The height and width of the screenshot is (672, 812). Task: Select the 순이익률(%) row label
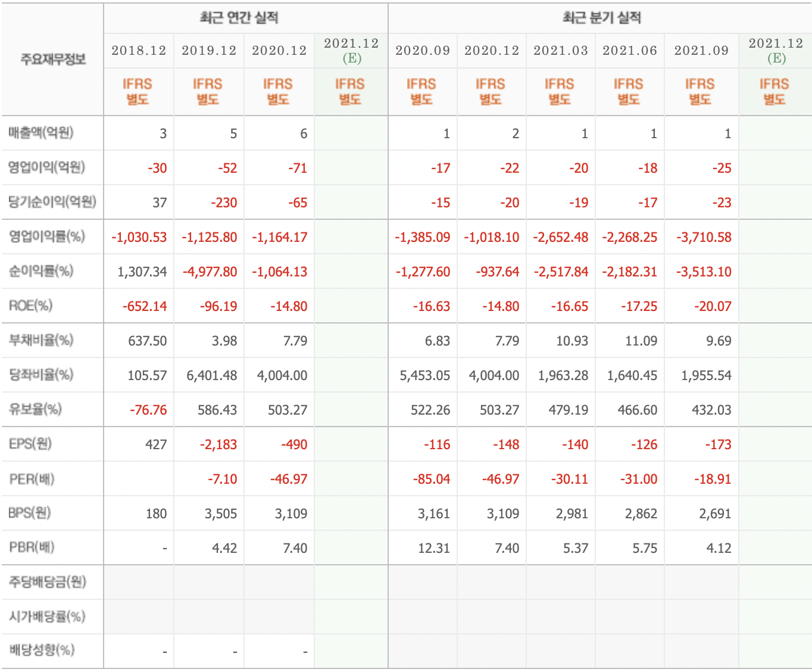coord(41,271)
